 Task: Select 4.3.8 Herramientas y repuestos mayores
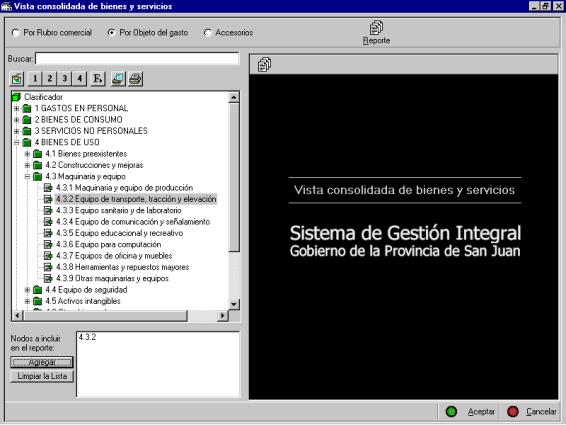click(x=123, y=267)
